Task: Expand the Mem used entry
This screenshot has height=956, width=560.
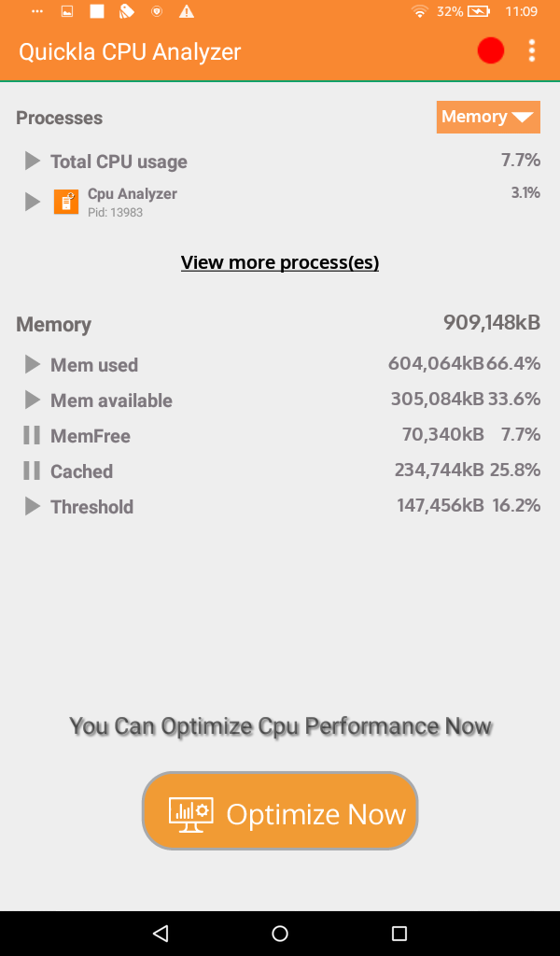Action: coord(31,364)
